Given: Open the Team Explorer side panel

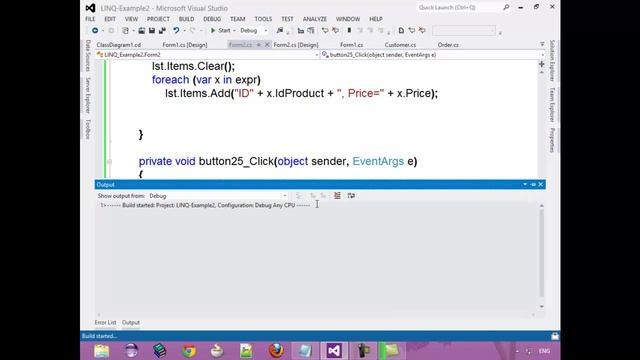Looking at the screenshot, I should [x=552, y=104].
